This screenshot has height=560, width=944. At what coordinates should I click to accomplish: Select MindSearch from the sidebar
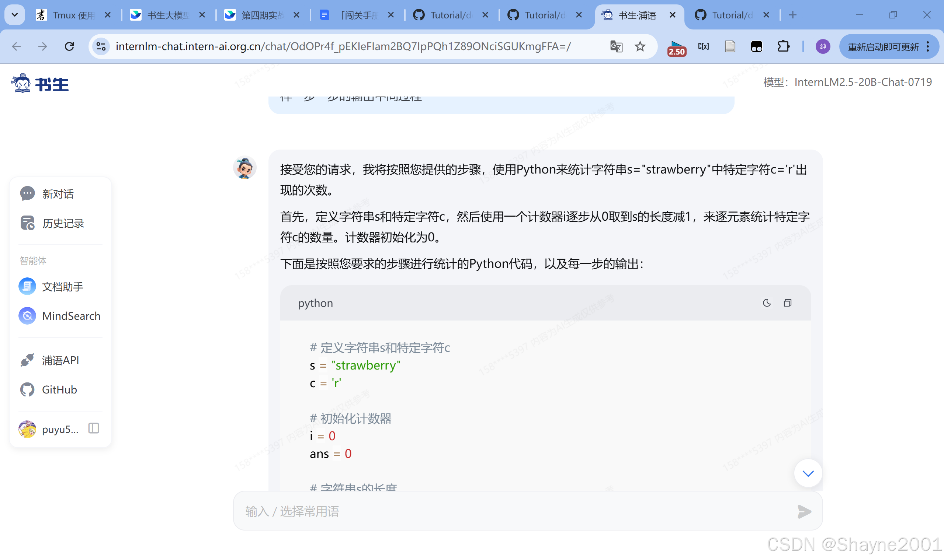click(70, 316)
